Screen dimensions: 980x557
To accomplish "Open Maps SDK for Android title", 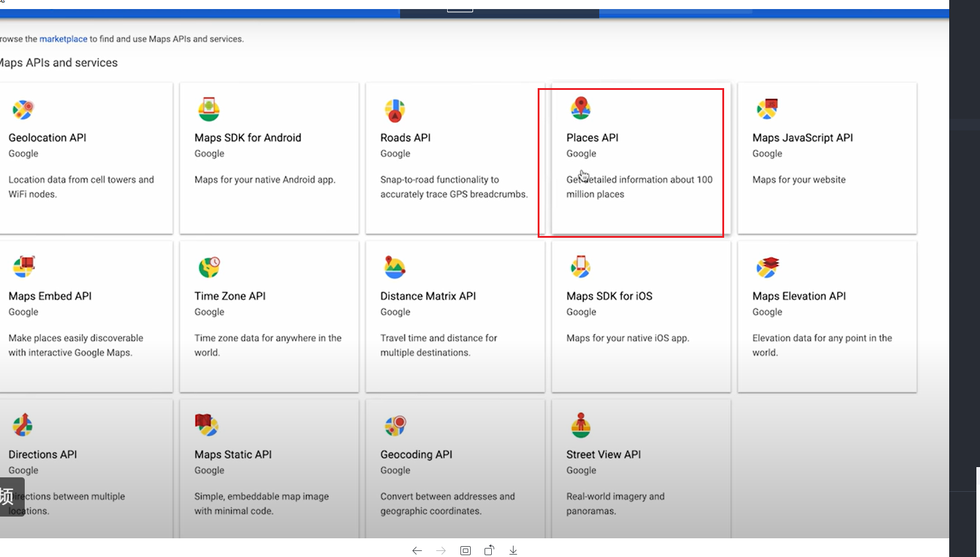I will [247, 138].
